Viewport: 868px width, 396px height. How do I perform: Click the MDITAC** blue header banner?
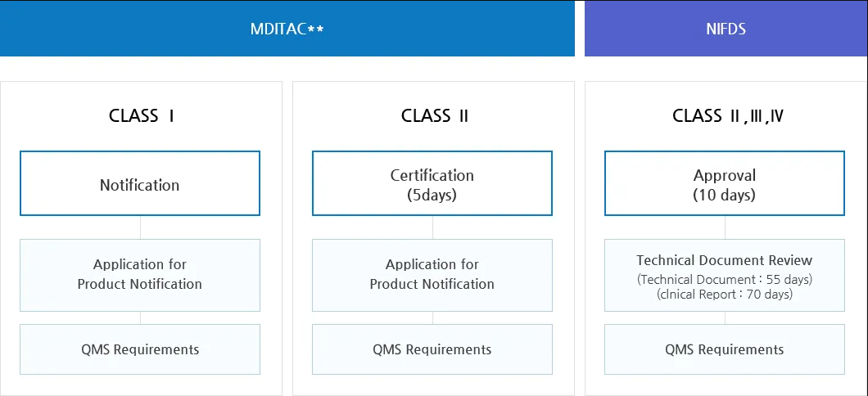[287, 29]
